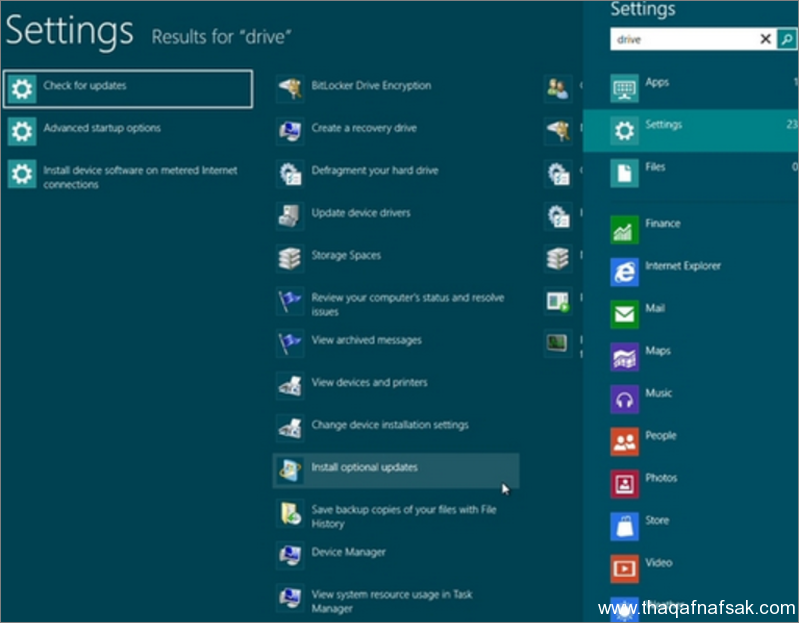Open the Music headphones icon
The height and width of the screenshot is (623, 799).
(x=625, y=400)
